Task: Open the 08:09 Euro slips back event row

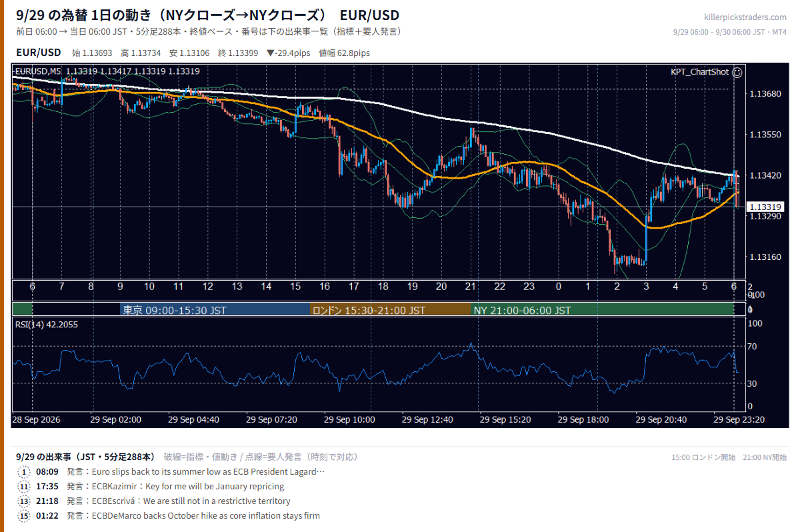Action: click(x=172, y=472)
